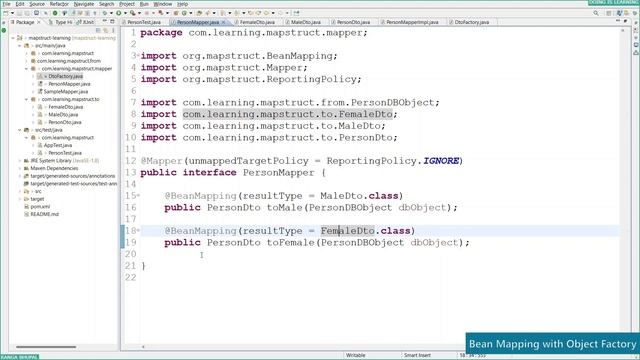Click the Smart Insert status bar entry
The width and height of the screenshot is (640, 360).
pyautogui.click(x=417, y=356)
